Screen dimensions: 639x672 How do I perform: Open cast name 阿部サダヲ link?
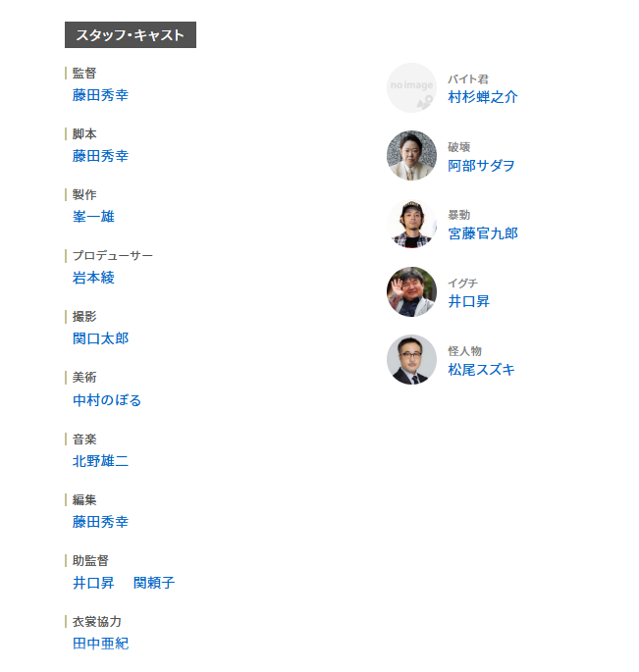[x=481, y=166]
